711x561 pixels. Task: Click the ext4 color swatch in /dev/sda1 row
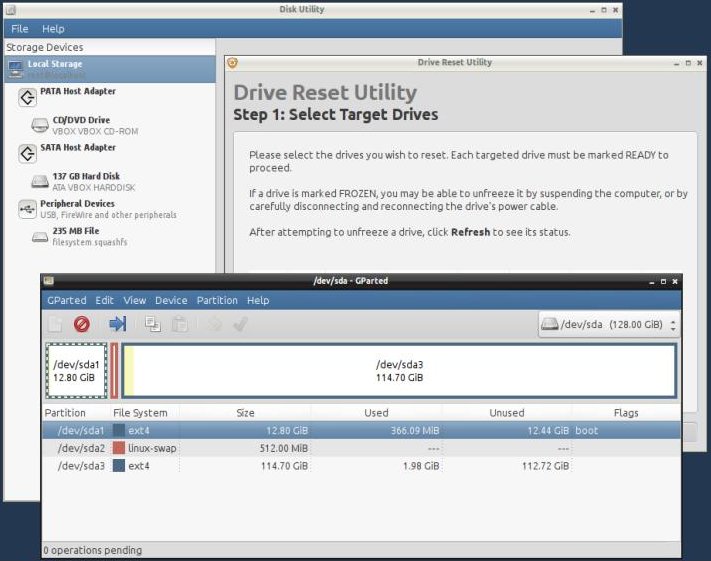point(119,430)
